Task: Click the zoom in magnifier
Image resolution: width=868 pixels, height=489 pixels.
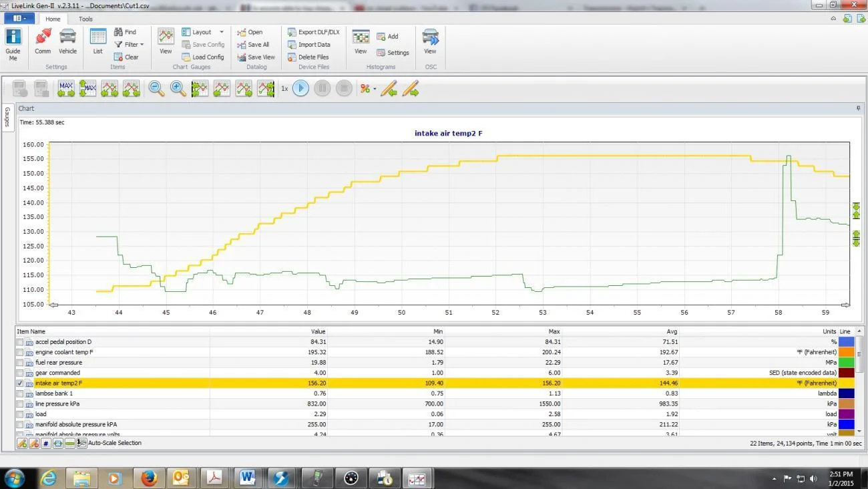Action: (x=178, y=88)
